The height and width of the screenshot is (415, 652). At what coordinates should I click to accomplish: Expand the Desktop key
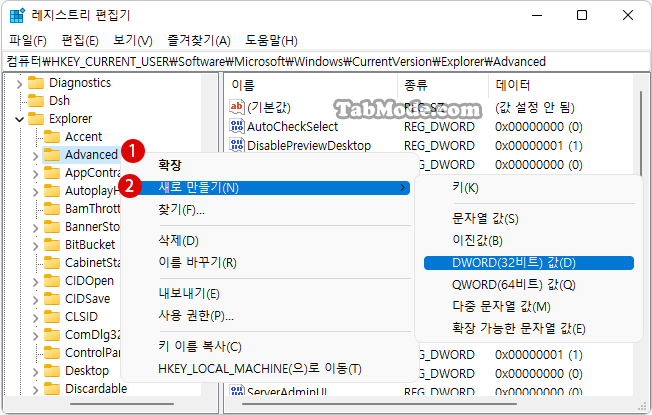click(x=35, y=372)
